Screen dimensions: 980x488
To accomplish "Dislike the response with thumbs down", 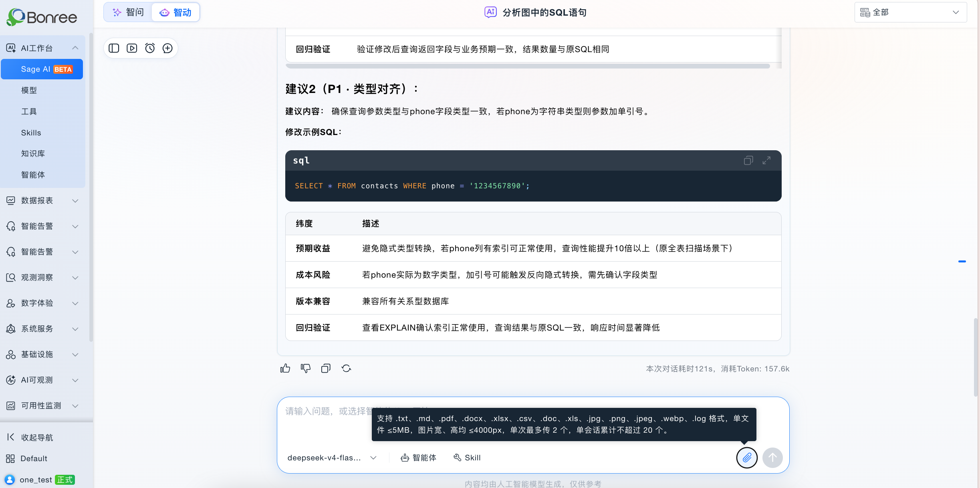I will (x=306, y=368).
